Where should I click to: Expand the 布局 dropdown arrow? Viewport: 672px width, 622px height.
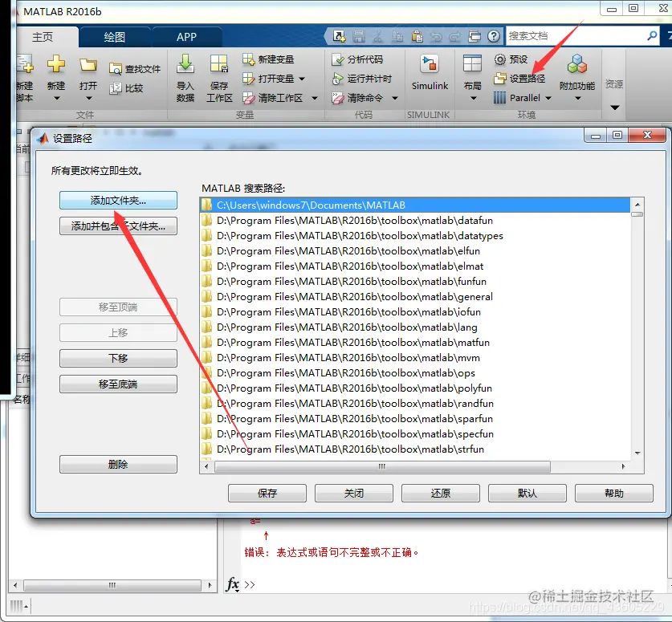[473, 98]
